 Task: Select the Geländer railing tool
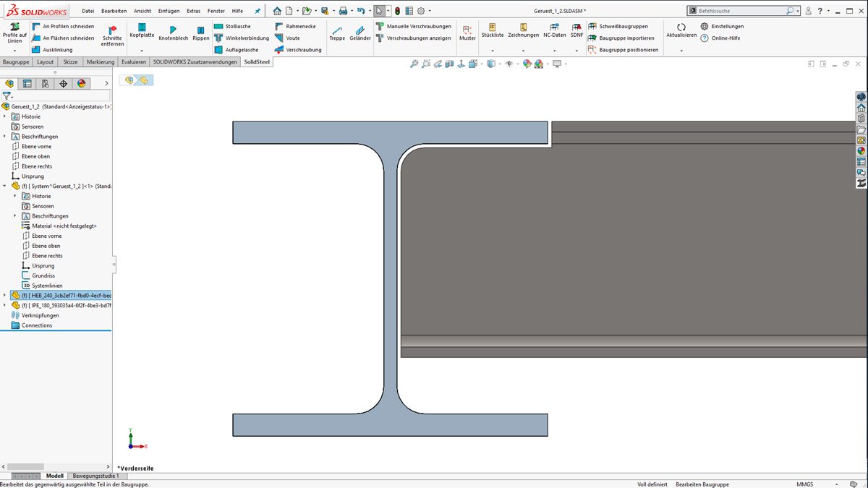pos(359,30)
